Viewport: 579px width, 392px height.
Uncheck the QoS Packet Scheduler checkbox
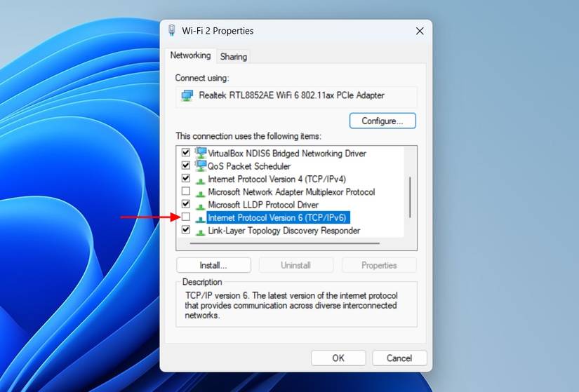tap(186, 165)
